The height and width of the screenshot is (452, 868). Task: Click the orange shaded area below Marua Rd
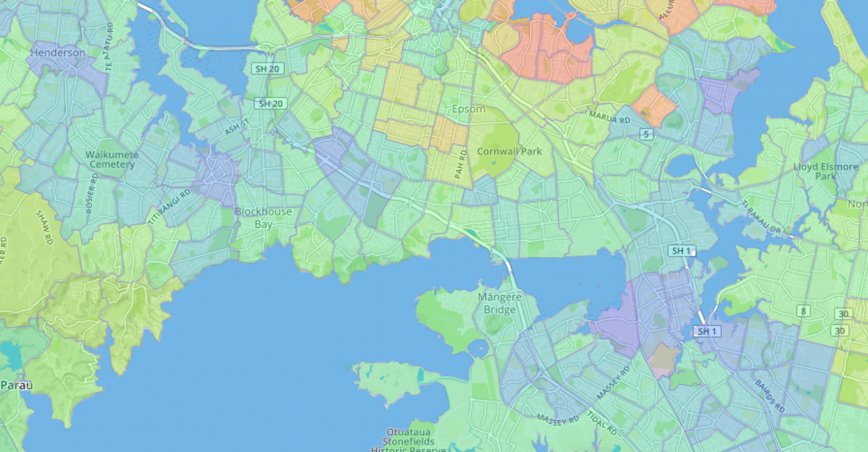[x=653, y=105]
